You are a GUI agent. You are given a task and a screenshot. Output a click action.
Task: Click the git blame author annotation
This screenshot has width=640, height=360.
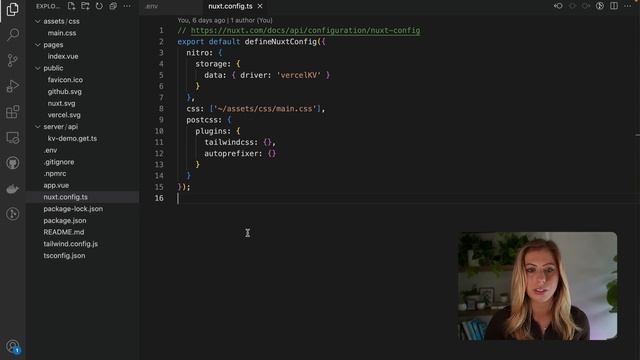coord(225,20)
